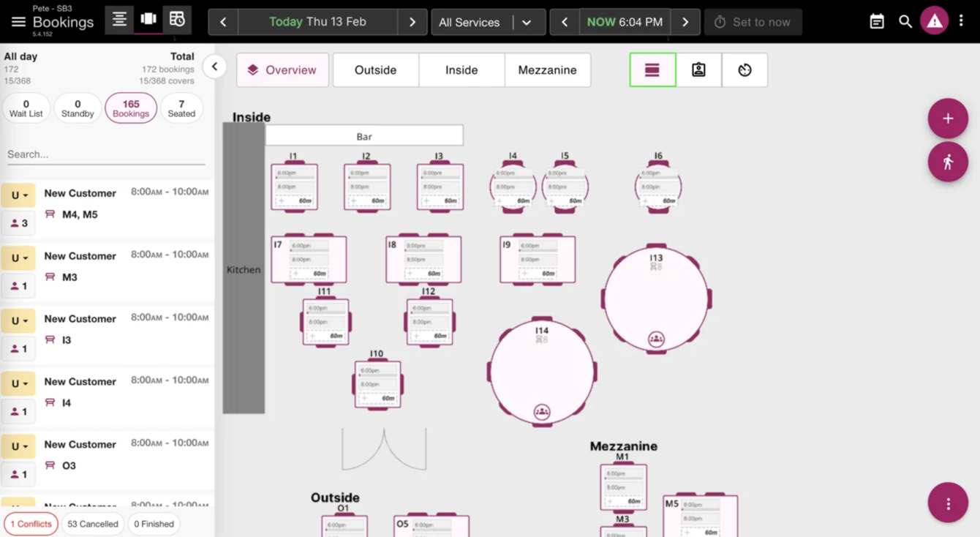Show the 1 Conflicts list

[x=31, y=524]
